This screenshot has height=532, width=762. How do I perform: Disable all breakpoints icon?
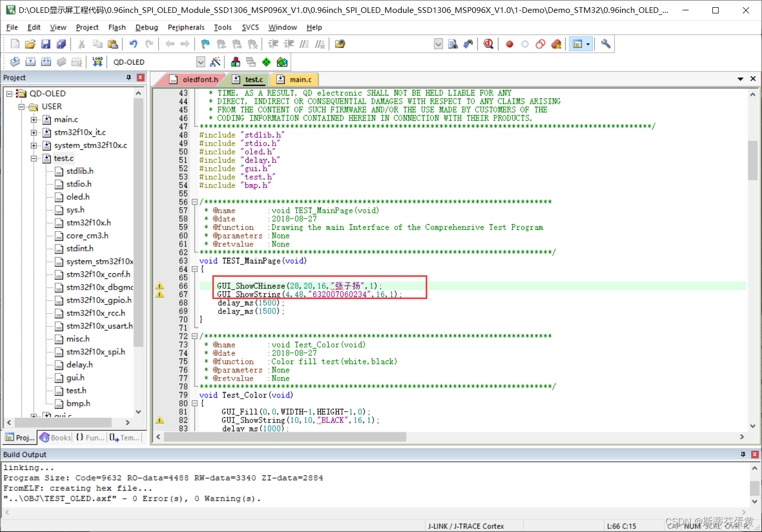tap(540, 44)
